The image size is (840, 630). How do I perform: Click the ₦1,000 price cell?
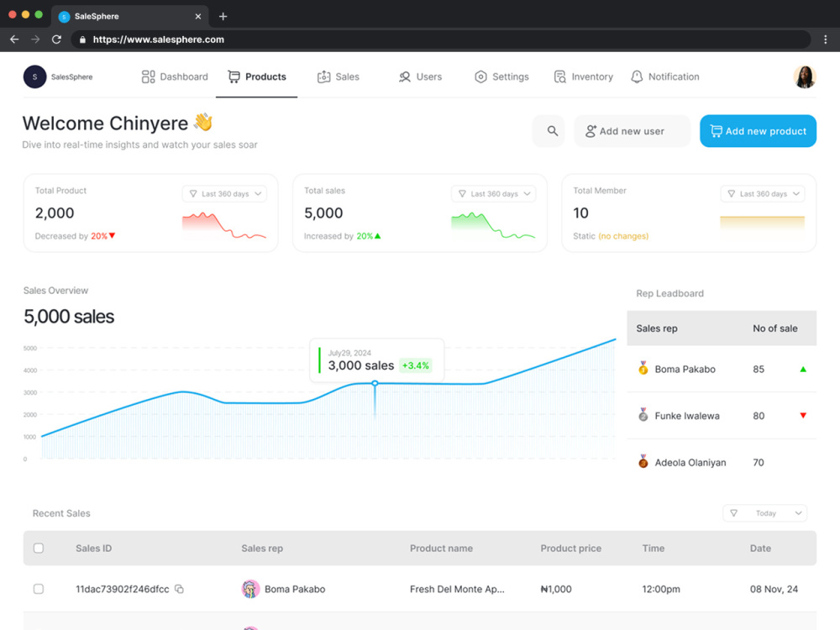point(556,589)
